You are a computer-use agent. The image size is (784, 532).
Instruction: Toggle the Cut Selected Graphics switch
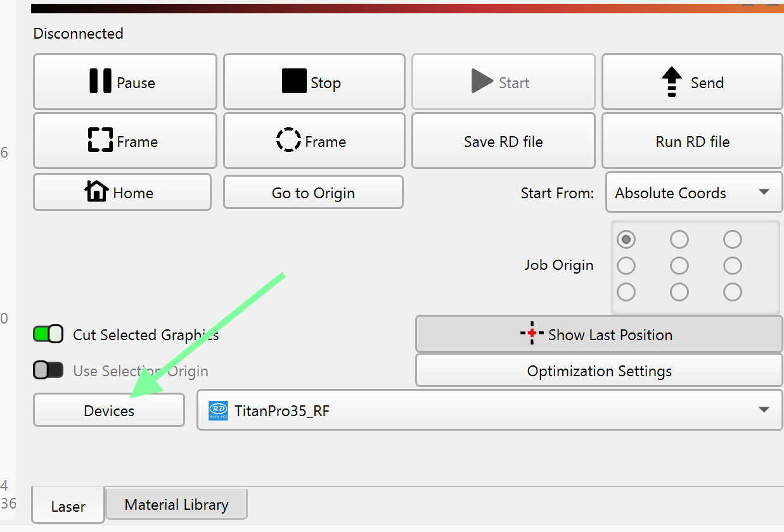click(48, 334)
